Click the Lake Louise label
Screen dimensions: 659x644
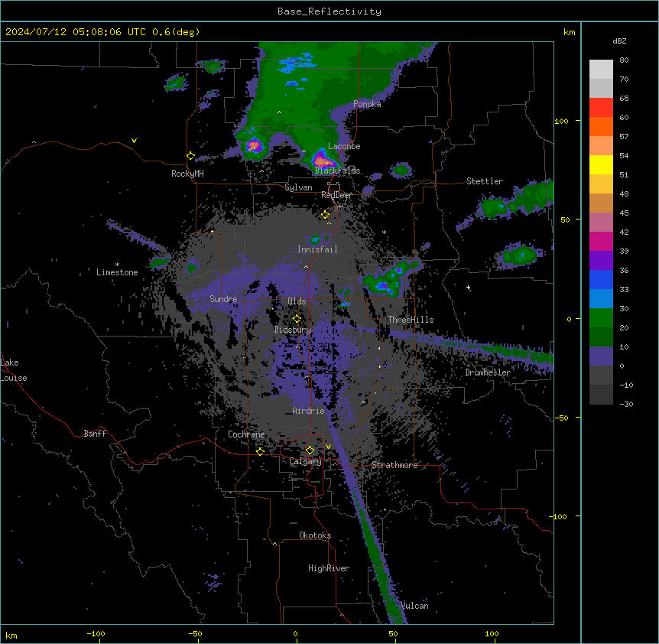pyautogui.click(x=14, y=370)
